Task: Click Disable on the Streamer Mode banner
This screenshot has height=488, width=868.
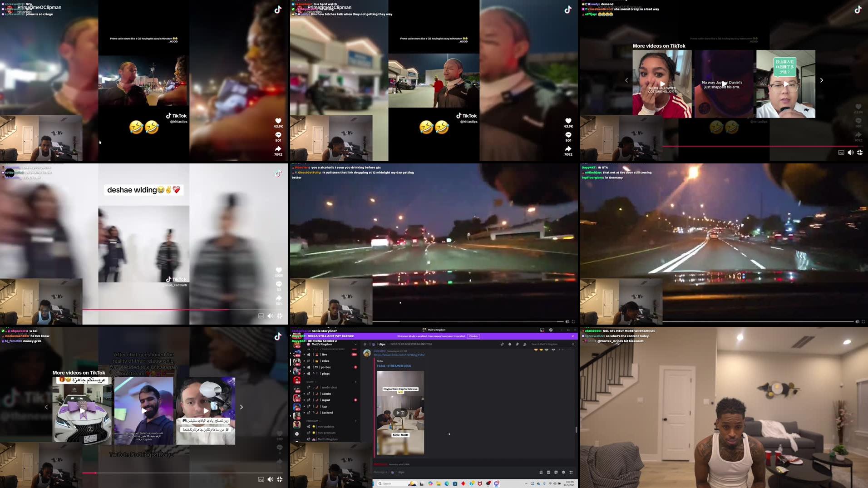Action: 473,336
